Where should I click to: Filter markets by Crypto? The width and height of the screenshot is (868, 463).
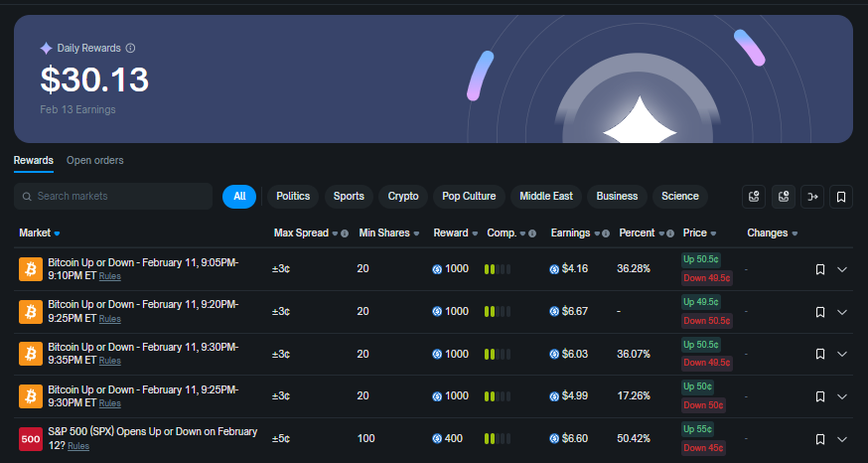pyautogui.click(x=403, y=197)
